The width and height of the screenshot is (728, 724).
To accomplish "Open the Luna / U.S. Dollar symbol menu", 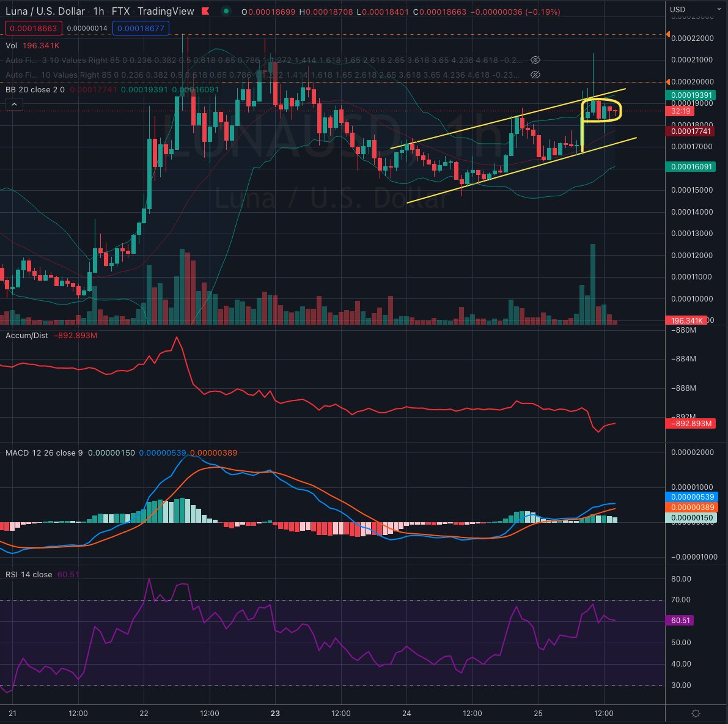I will 46,11.
